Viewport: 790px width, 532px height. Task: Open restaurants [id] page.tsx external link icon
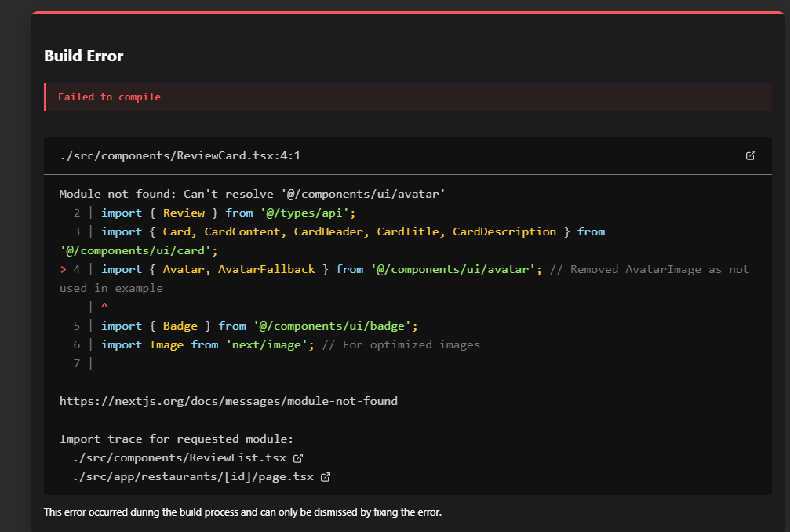(x=326, y=476)
